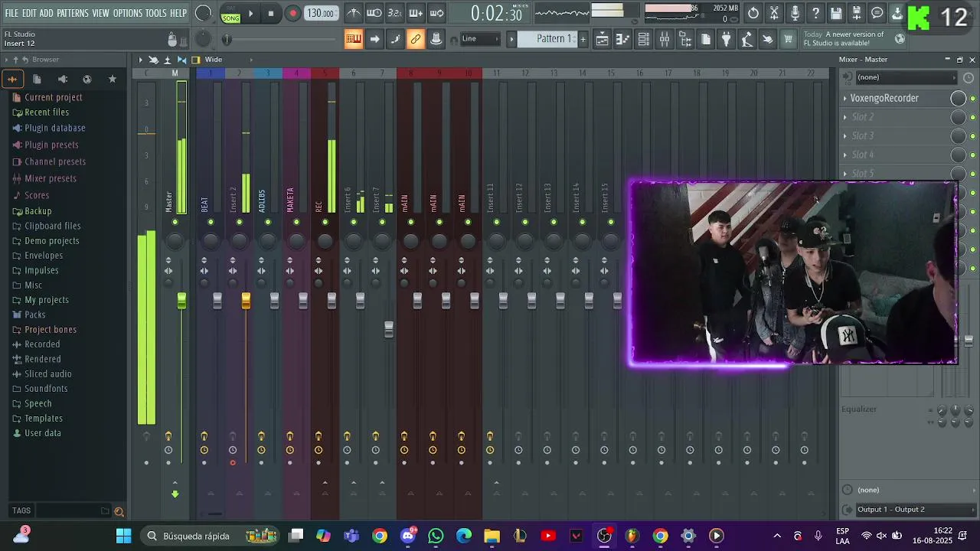Toggle SONG/PAT playback mode
The height and width of the screenshot is (551, 980).
point(230,14)
